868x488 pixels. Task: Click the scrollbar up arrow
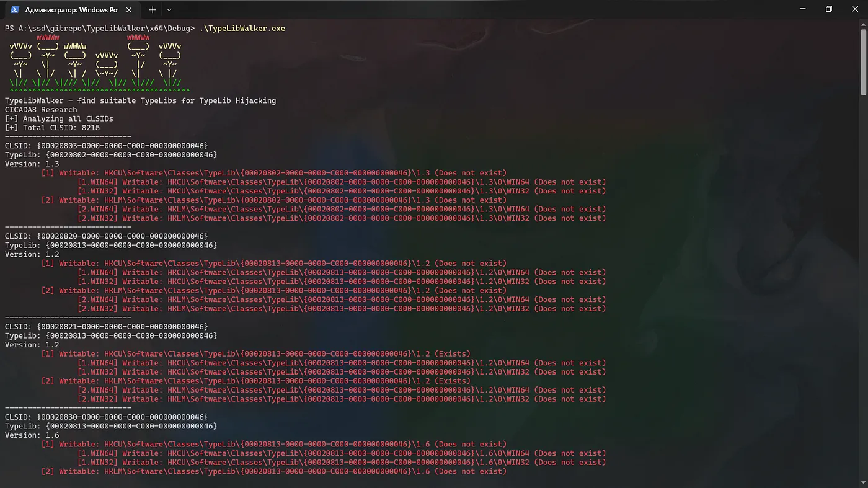click(x=863, y=25)
